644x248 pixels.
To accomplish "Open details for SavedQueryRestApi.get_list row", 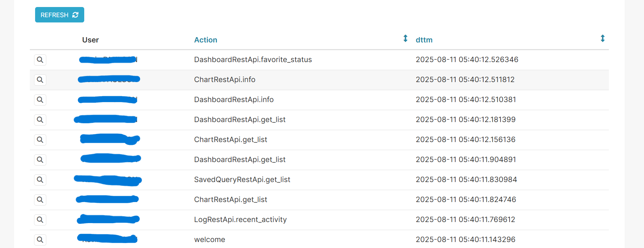I will (40, 180).
